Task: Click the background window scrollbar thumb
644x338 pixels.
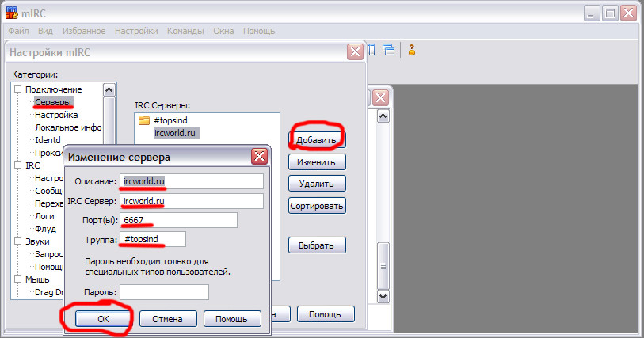Action: coord(383,266)
